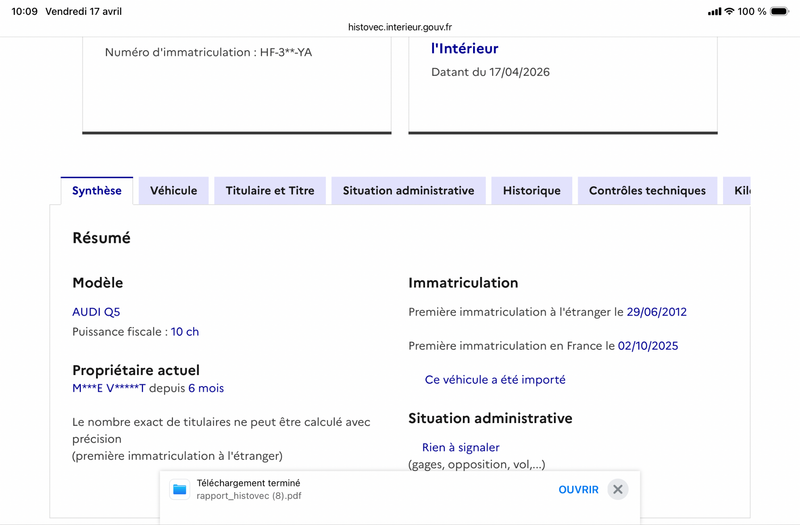Tap the histovec.interieur.gouv.fr address bar
Screen dimensions: 800x525
399,27
